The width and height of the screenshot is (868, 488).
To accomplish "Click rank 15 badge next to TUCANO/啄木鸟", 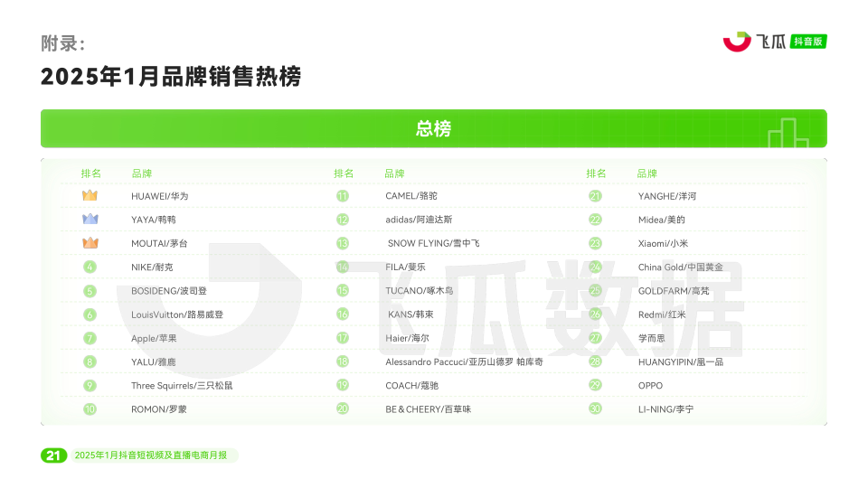I will 343,290.
